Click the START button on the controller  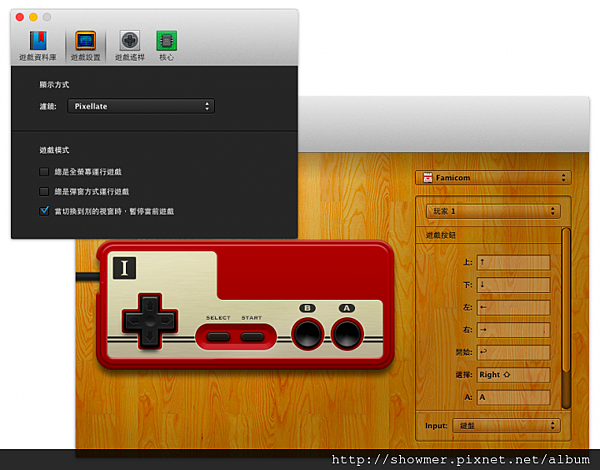(x=252, y=336)
